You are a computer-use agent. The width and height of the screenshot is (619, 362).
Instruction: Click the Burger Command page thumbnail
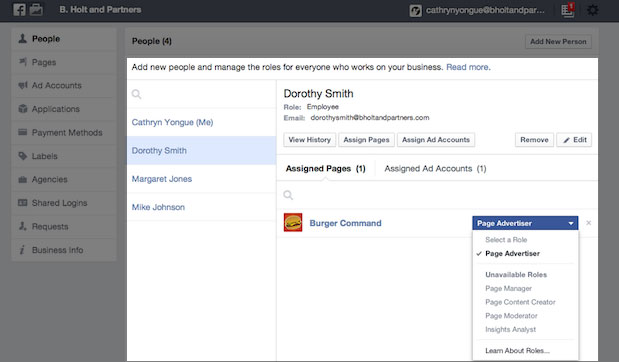[x=293, y=222]
